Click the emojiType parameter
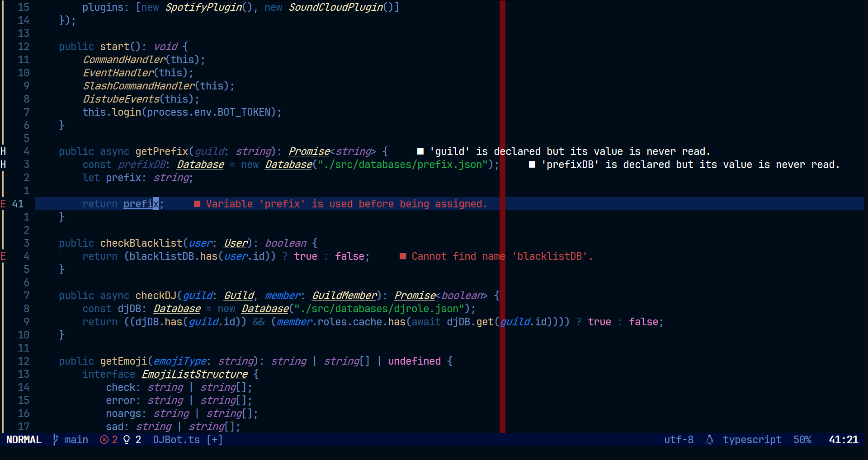The image size is (868, 460). coord(180,361)
